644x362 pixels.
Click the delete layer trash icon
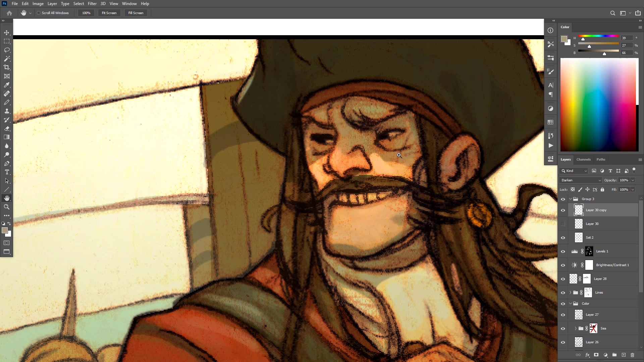[x=632, y=355]
